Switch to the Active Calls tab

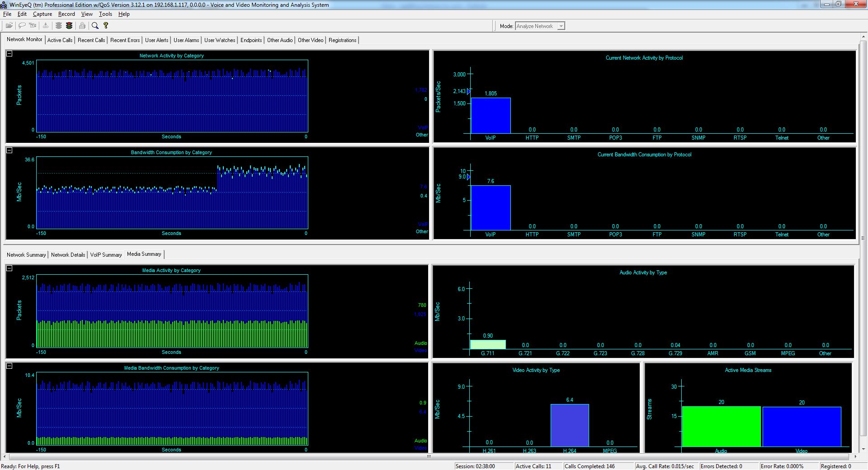(60, 40)
